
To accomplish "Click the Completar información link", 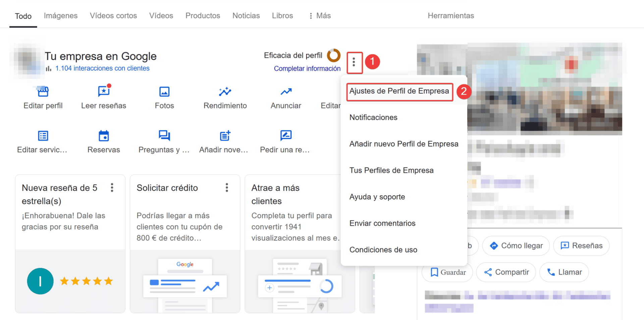I will click(x=307, y=68).
